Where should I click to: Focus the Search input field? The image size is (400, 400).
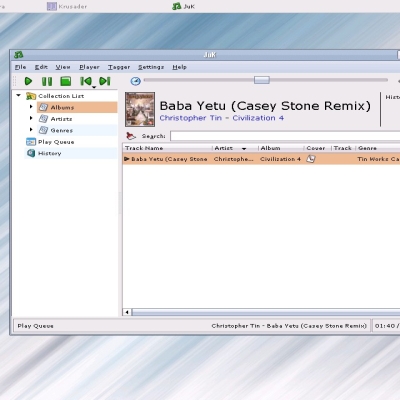(x=285, y=136)
